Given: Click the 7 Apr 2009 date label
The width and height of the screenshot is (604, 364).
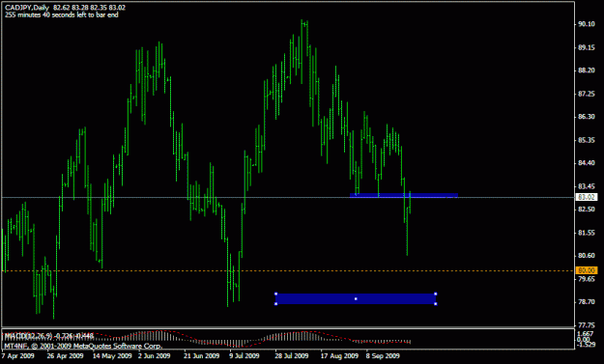Looking at the screenshot, I should [x=18, y=356].
